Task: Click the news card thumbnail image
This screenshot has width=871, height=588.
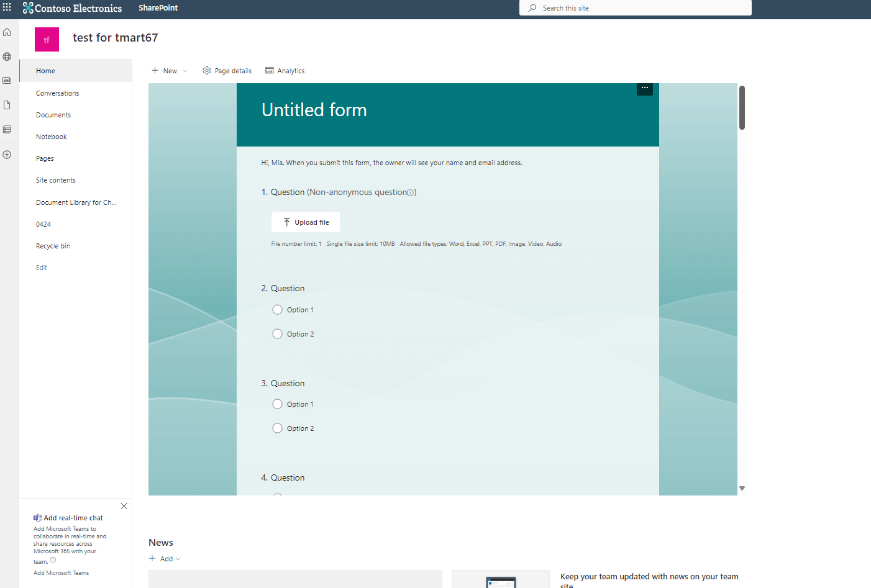Action: coord(501,579)
